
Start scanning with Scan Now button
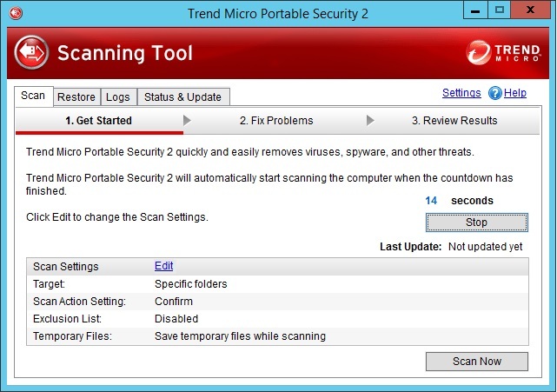477,362
